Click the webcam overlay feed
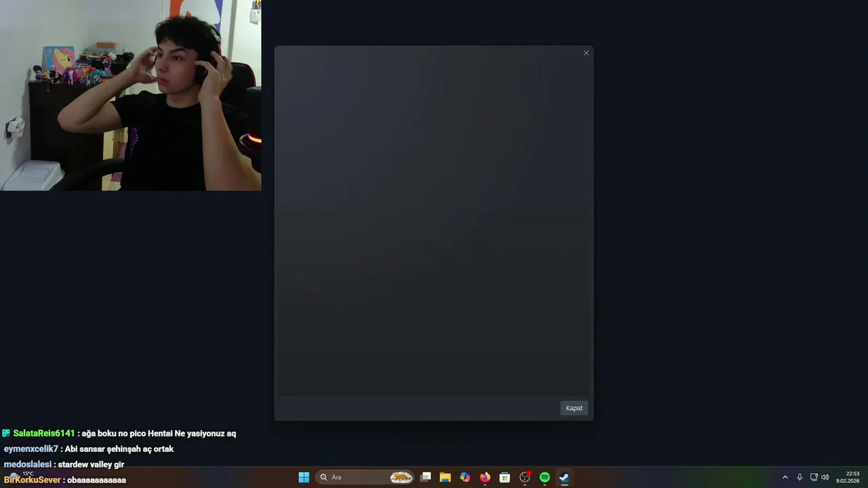Viewport: 868px width, 488px height. coord(130,95)
